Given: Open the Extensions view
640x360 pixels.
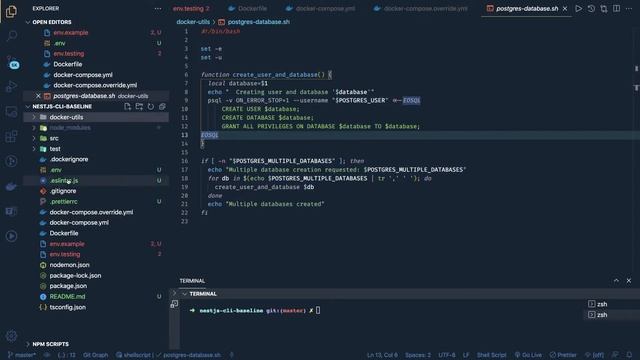Looking at the screenshot, I should pos(11,136).
